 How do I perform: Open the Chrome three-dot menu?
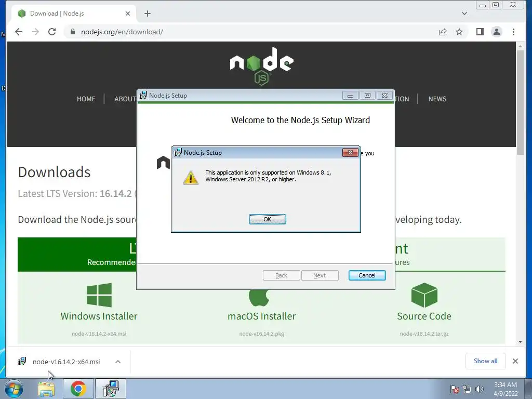coord(513,32)
